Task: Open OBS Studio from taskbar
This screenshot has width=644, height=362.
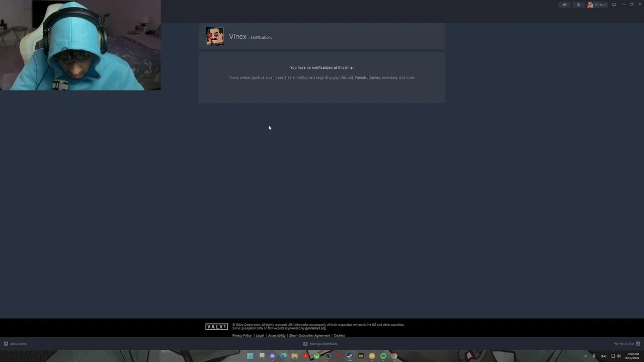Action: [328, 356]
